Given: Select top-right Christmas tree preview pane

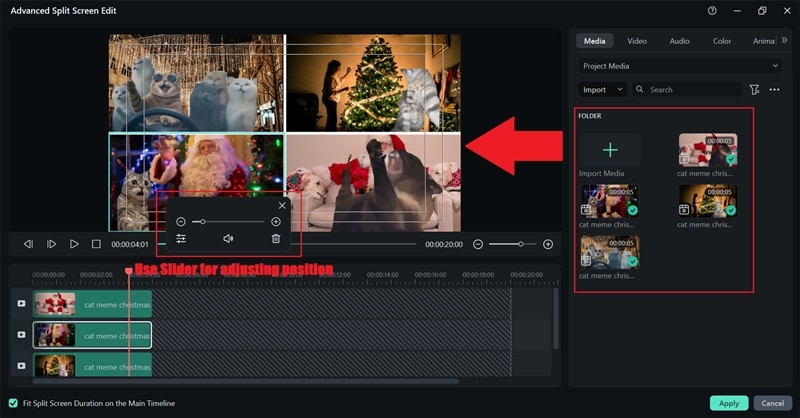Looking at the screenshot, I should tap(373, 83).
